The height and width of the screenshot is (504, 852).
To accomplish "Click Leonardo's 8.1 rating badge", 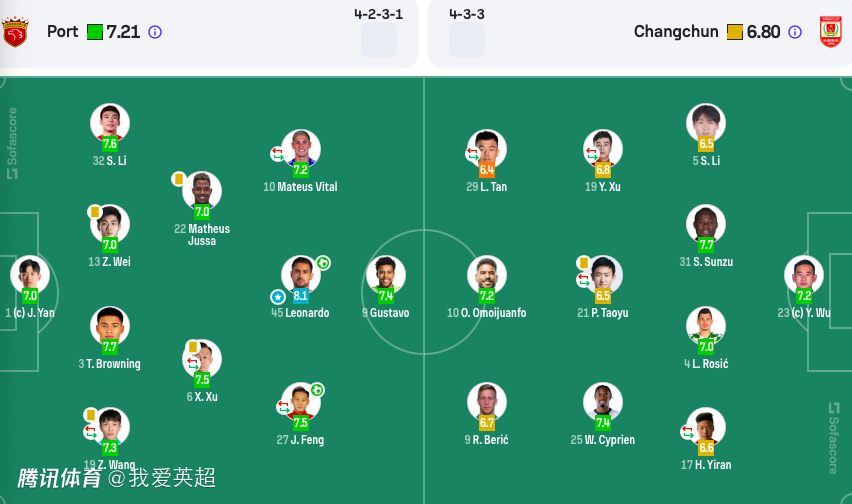I will pos(301,296).
